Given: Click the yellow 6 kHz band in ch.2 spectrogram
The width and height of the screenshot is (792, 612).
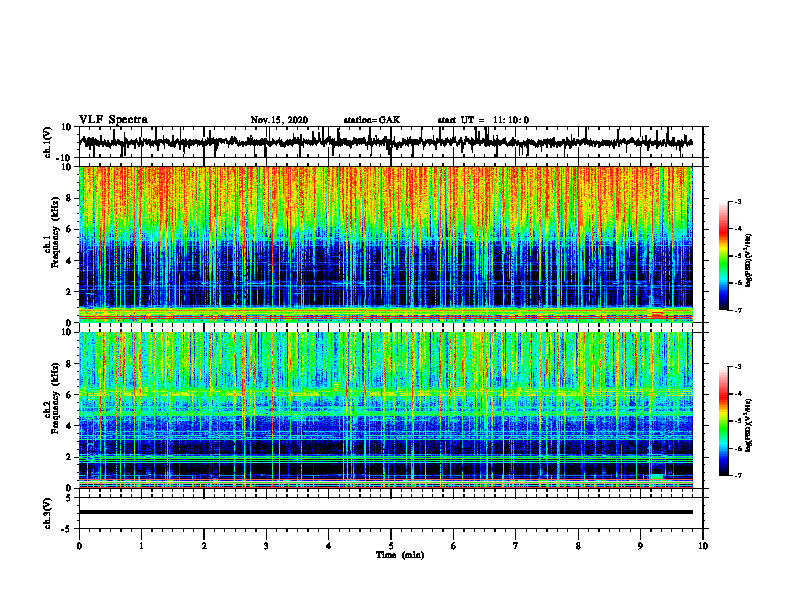Looking at the screenshot, I should (x=386, y=393).
